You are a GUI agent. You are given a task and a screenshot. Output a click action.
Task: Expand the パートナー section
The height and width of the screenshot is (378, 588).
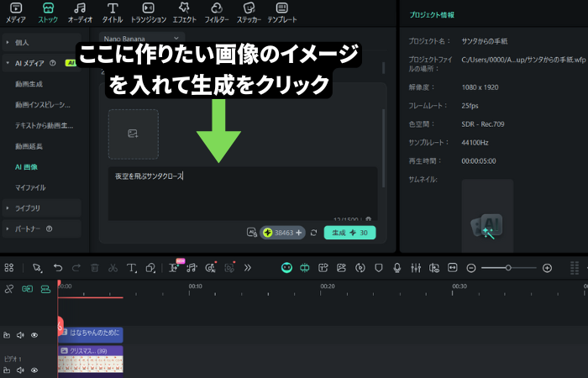41,228
